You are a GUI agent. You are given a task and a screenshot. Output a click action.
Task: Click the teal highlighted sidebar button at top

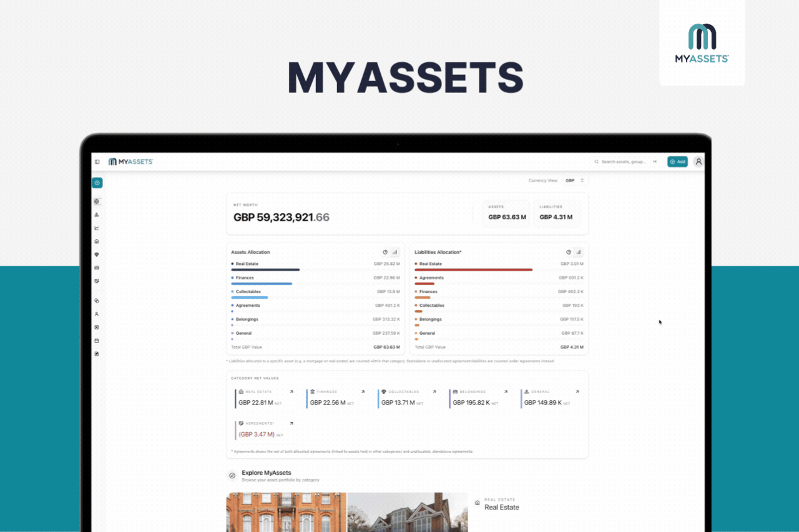click(97, 183)
